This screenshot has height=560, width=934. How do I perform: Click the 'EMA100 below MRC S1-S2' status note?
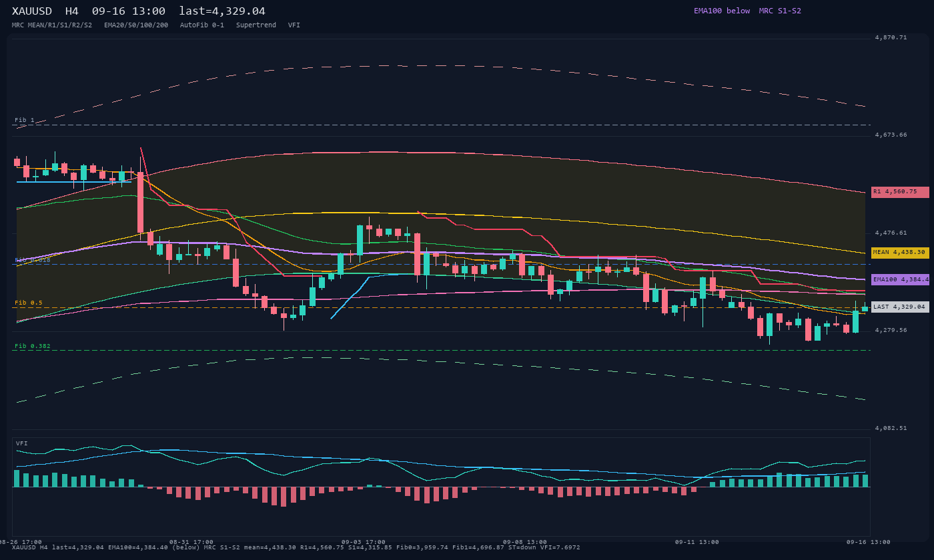(x=747, y=11)
